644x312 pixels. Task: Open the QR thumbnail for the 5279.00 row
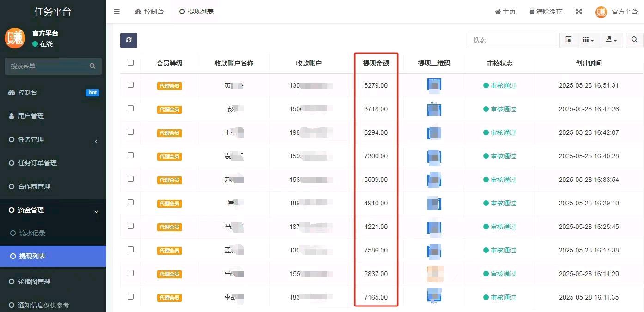pos(434,85)
